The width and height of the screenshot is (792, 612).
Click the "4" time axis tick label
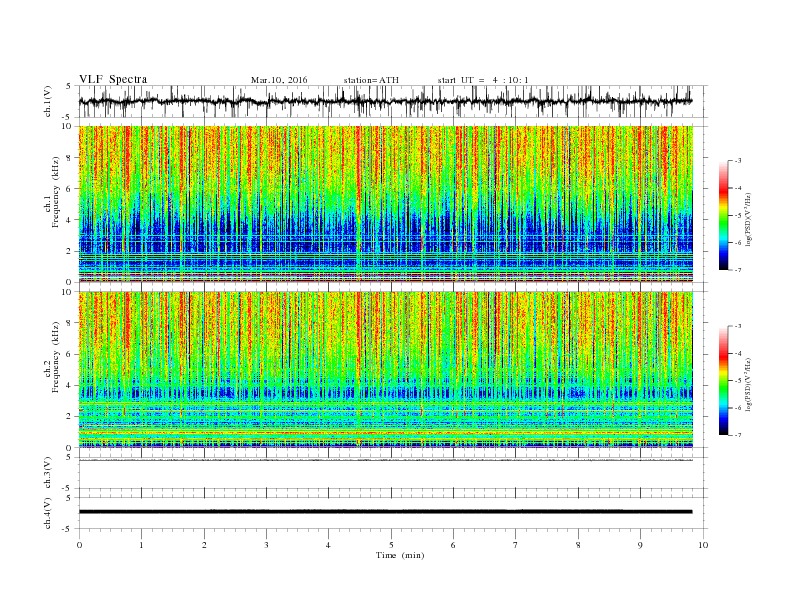click(x=328, y=545)
